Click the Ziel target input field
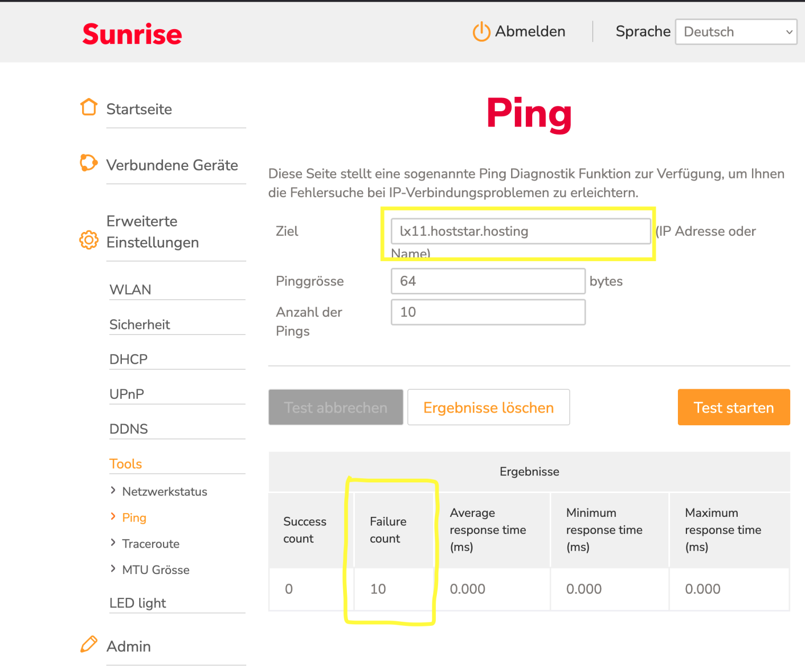805x672 pixels. click(520, 231)
